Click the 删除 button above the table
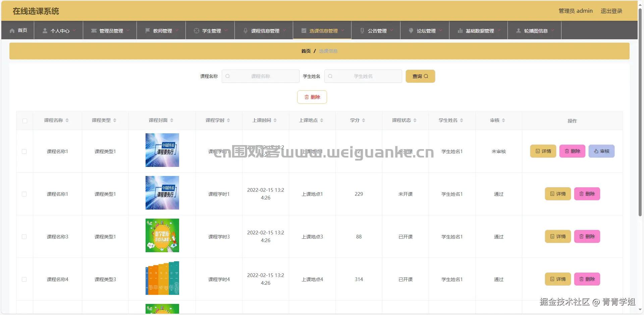This screenshot has width=644, height=315. point(312,97)
